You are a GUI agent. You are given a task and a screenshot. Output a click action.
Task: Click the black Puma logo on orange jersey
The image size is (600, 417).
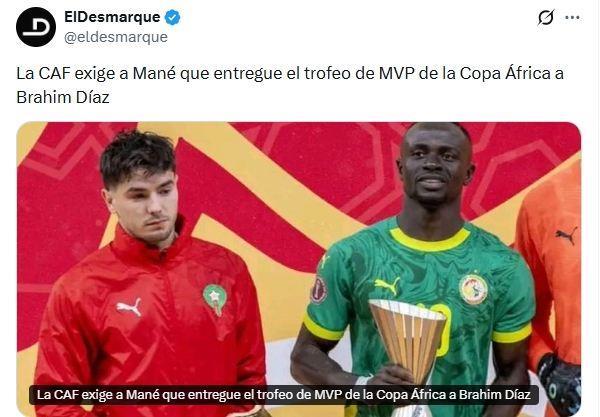pos(566,235)
